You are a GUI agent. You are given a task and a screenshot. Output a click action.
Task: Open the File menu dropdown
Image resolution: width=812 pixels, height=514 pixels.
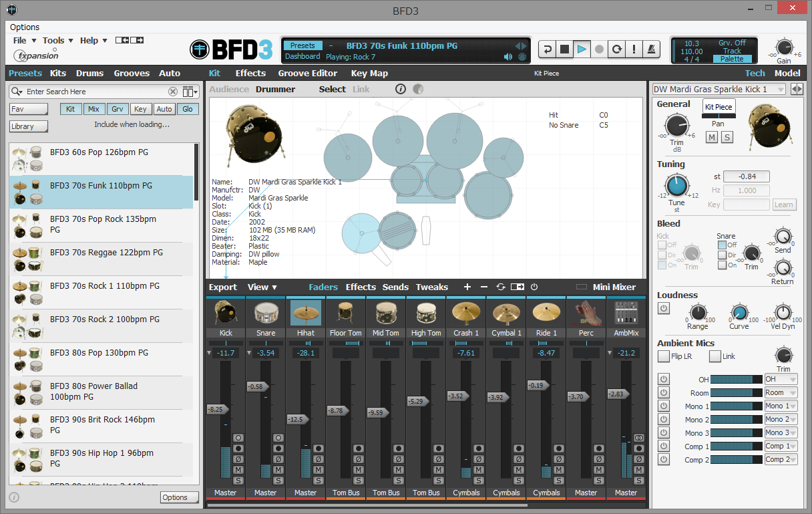(x=23, y=40)
